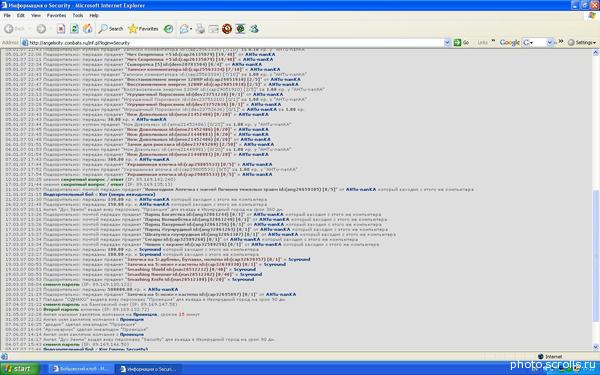
Task: Click the Google toolbar logo
Action: [x=509, y=42]
